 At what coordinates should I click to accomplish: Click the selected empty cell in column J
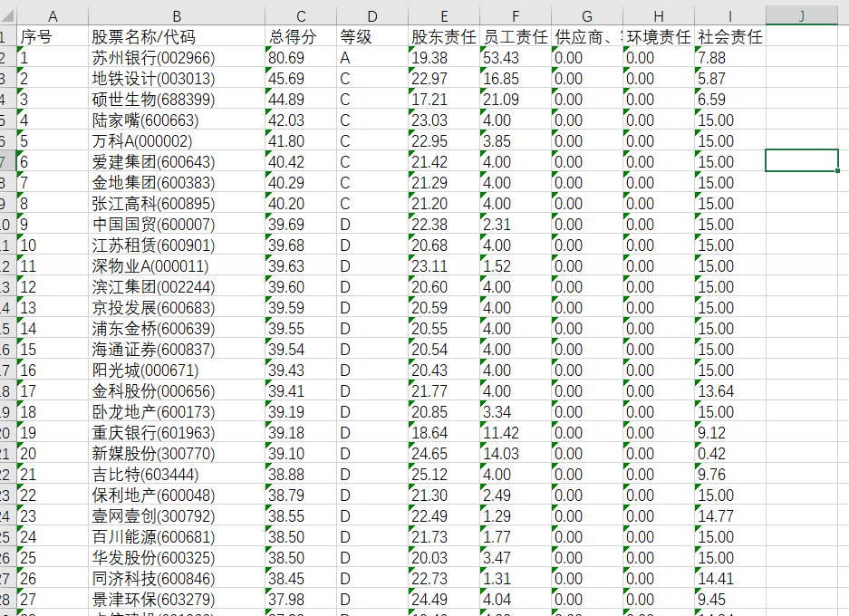tap(802, 160)
